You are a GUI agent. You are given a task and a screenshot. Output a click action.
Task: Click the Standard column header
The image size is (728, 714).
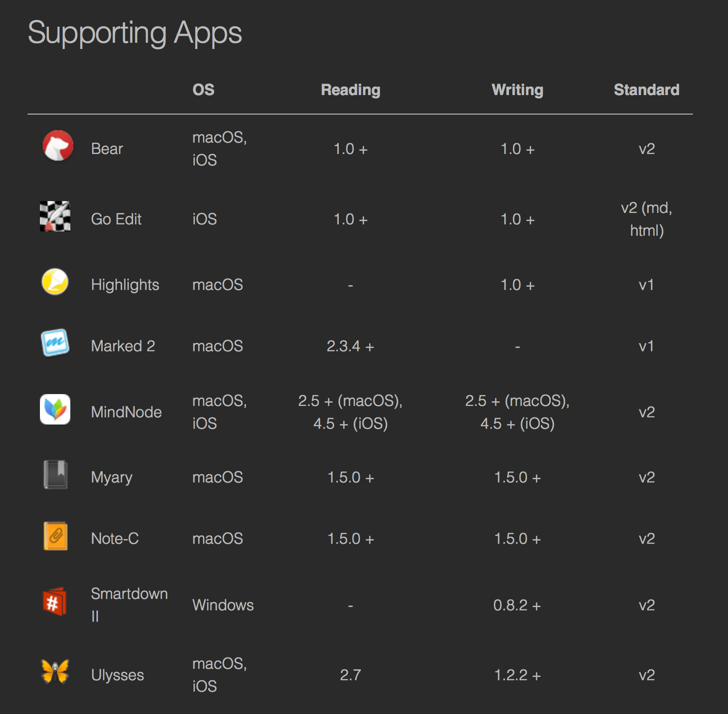[647, 90]
